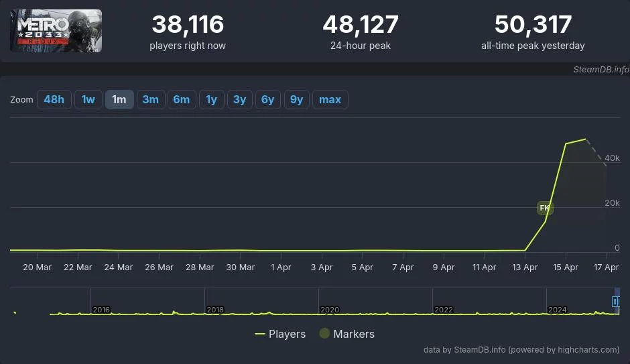
Task: Select the 1m zoom range
Action: tap(119, 100)
